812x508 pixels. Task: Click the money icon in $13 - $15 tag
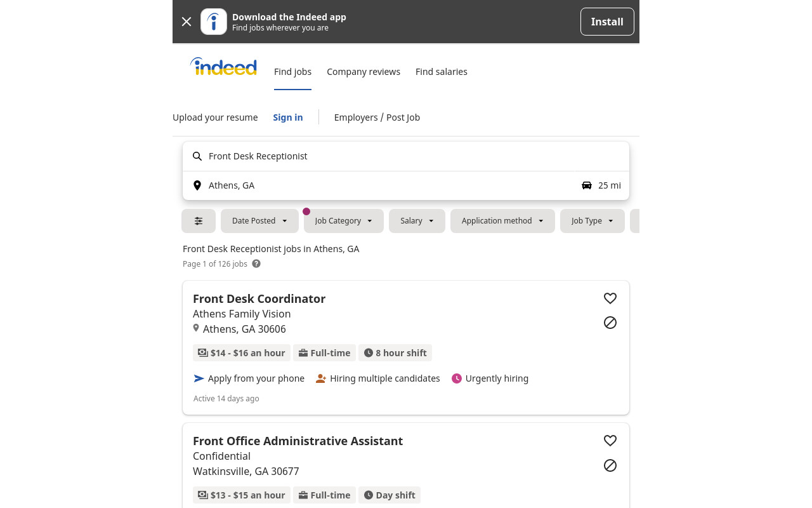(203, 495)
